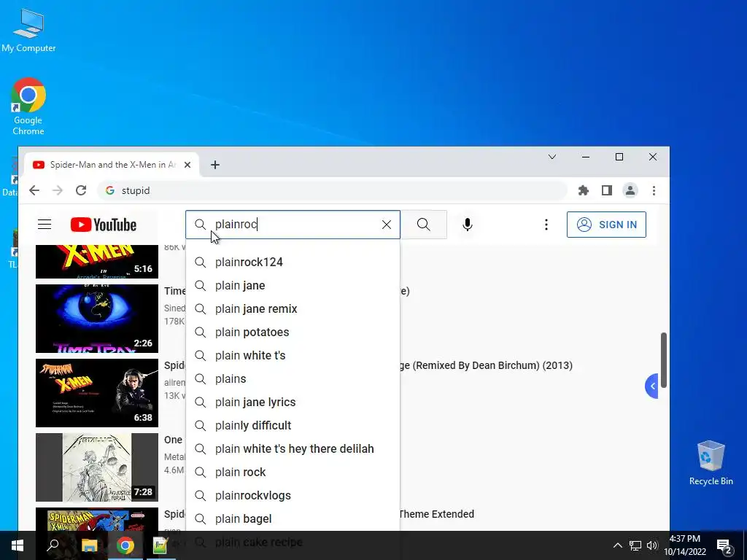The width and height of the screenshot is (747, 560).
Task: Open the volume tray icon
Action: click(652, 545)
